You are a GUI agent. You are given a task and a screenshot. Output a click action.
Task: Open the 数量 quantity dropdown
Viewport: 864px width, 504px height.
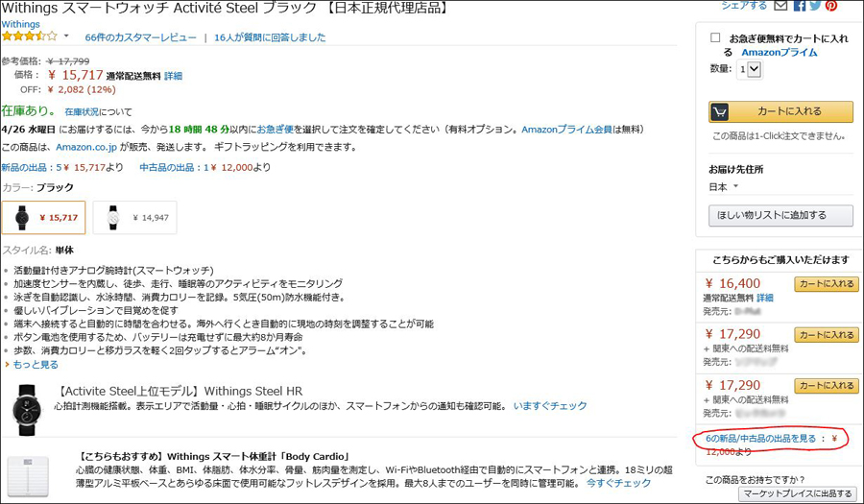point(750,69)
